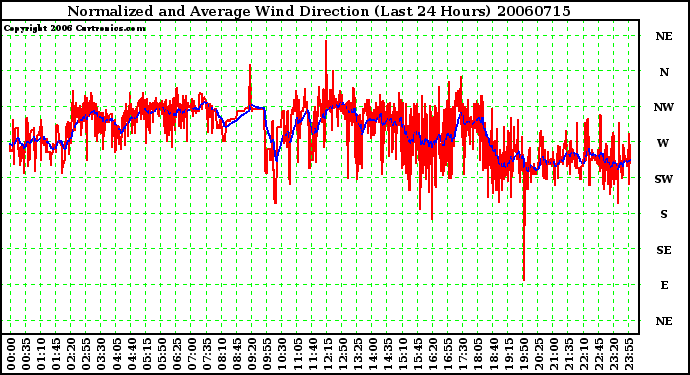Viewport: 690px width, 375px height.
Task: Click the '21:00' time label
Action: click(554, 354)
